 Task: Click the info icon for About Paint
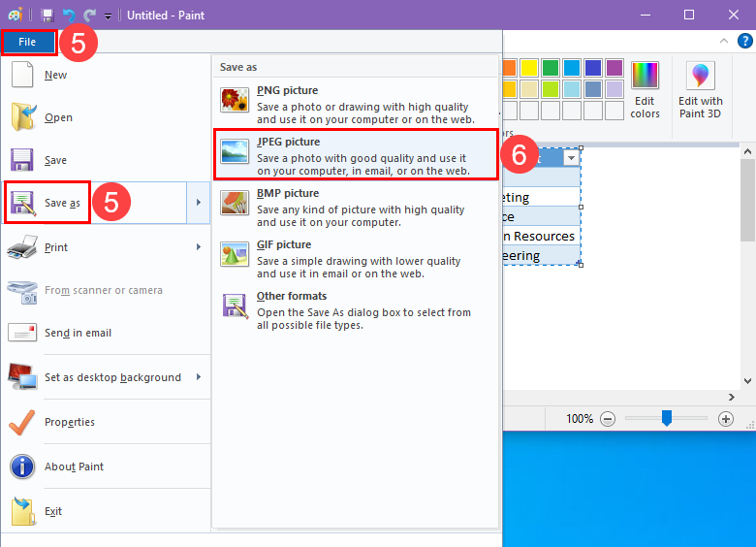click(x=22, y=467)
